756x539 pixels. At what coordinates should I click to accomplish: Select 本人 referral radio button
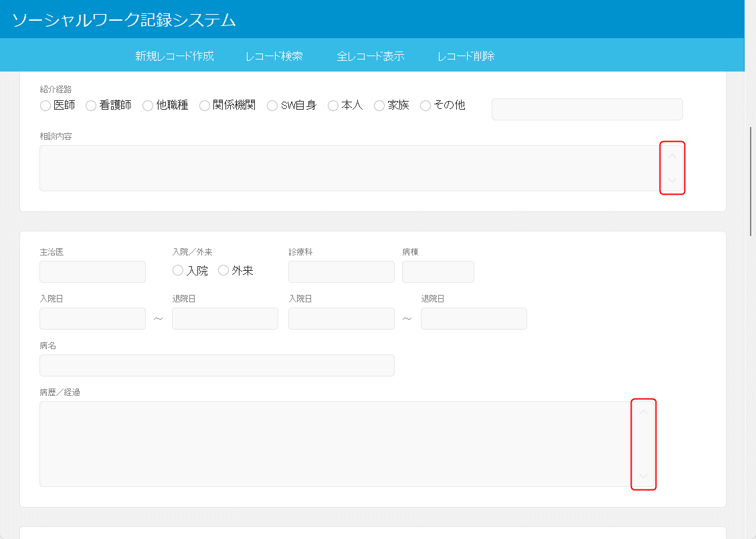coord(333,106)
